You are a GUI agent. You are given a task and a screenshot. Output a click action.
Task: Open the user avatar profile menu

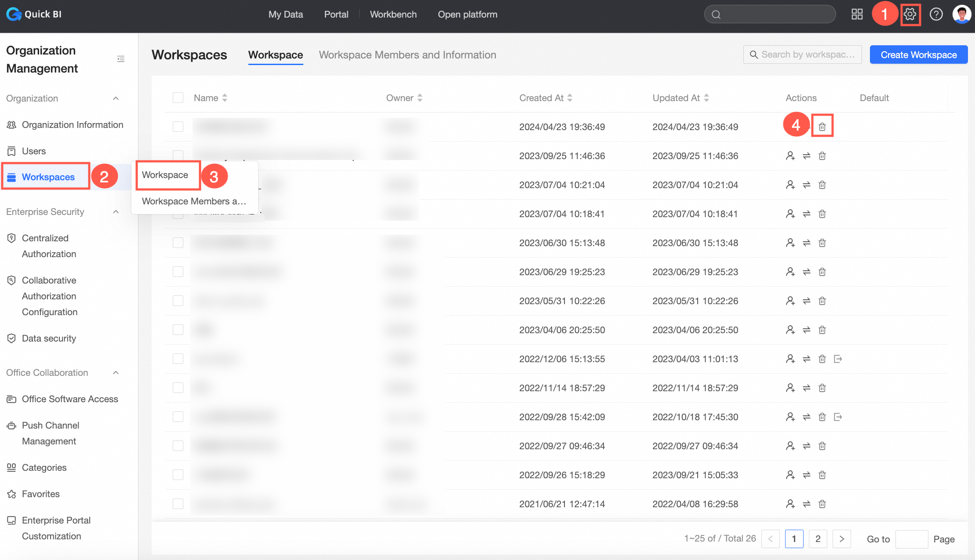(x=961, y=14)
